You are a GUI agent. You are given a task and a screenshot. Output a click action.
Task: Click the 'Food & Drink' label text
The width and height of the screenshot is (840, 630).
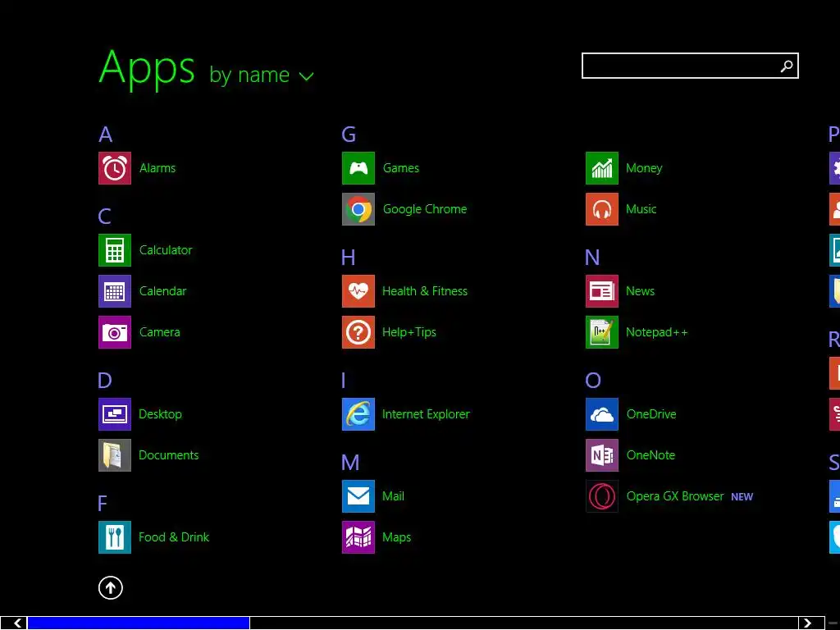point(174,537)
